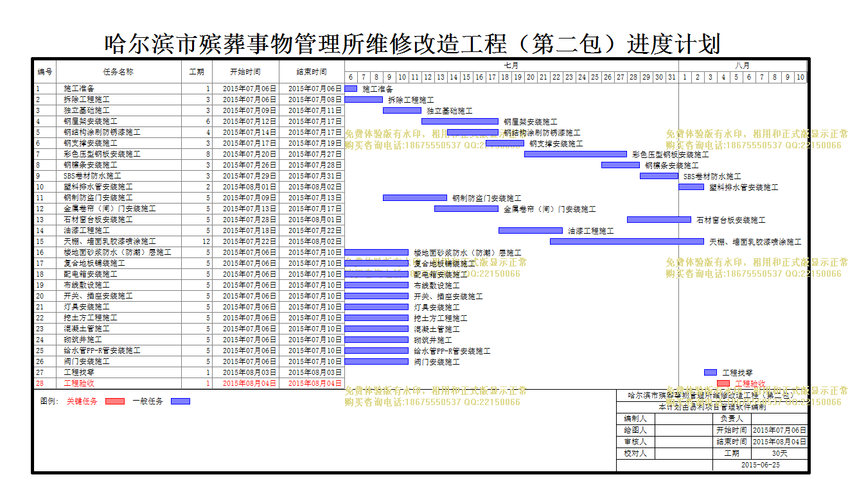Click the end date 2015年07月27日 of 彩色压型钢板安装施工
The image size is (848, 504).
[x=315, y=154]
